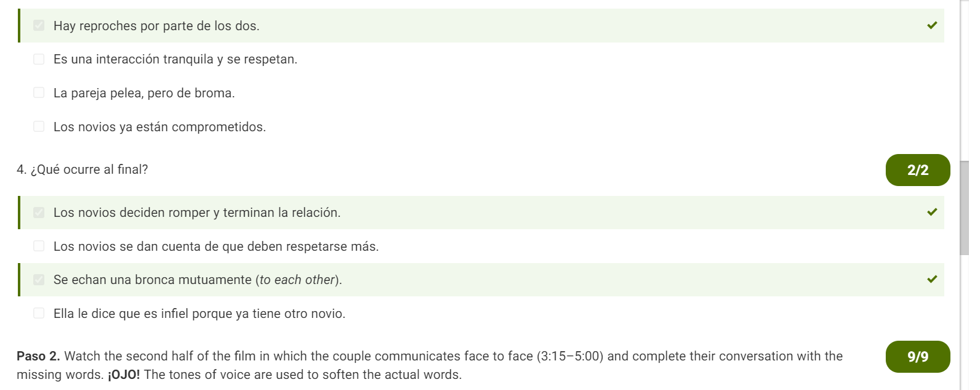Click the green checkmark beside 'Los novios deciden romper'
The image size is (980, 390).
pos(932,212)
